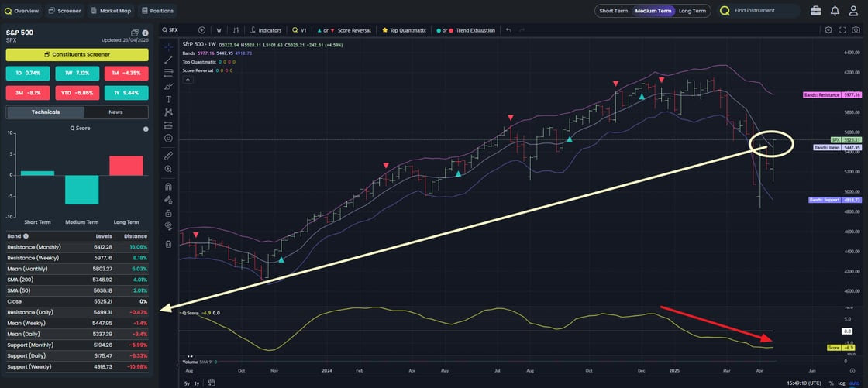The height and width of the screenshot is (388, 868).
Task: Click the 1M -4.35% performance button
Action: 126,73
